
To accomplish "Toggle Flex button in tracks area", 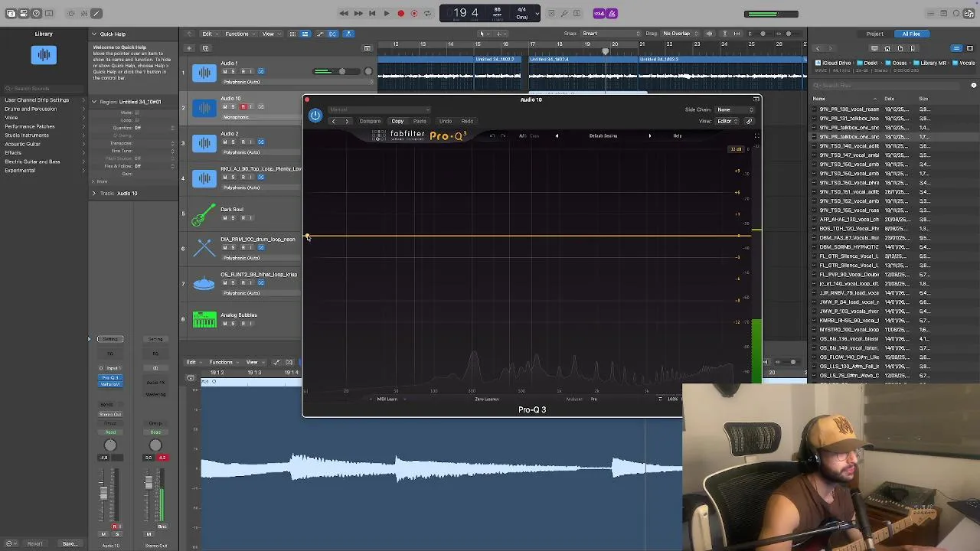I will tap(332, 34).
